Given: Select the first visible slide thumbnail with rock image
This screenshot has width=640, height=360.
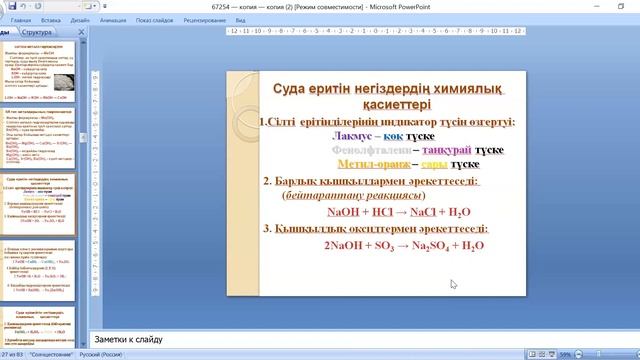Looking at the screenshot, I should (x=39, y=72).
